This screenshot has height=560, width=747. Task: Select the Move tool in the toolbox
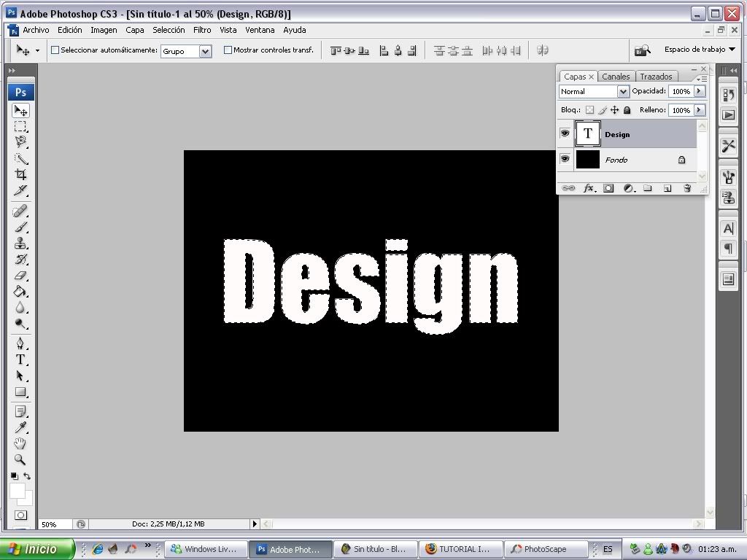[x=20, y=111]
